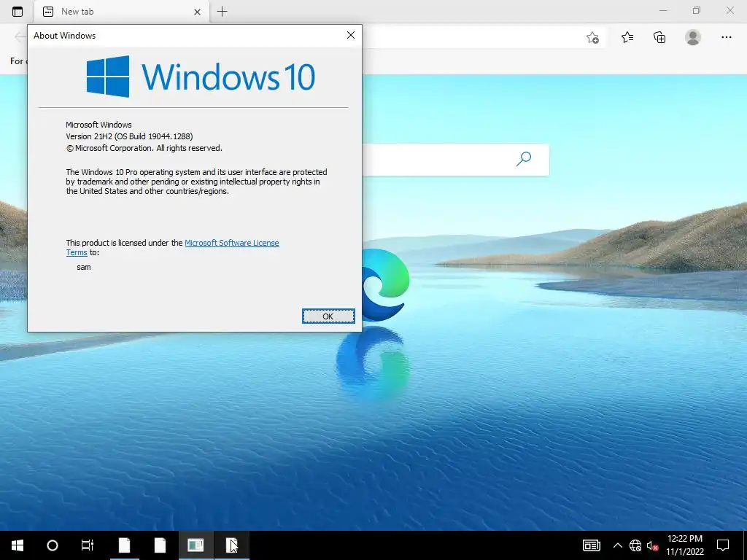Open the clock showing 12:22 PM
Image resolution: width=747 pixels, height=560 pixels.
click(684, 545)
